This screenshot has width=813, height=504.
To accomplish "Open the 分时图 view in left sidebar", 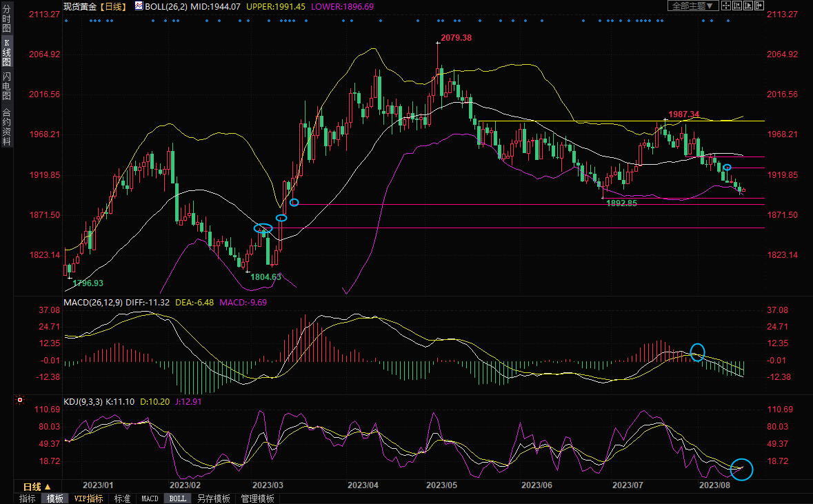I will point(6,19).
